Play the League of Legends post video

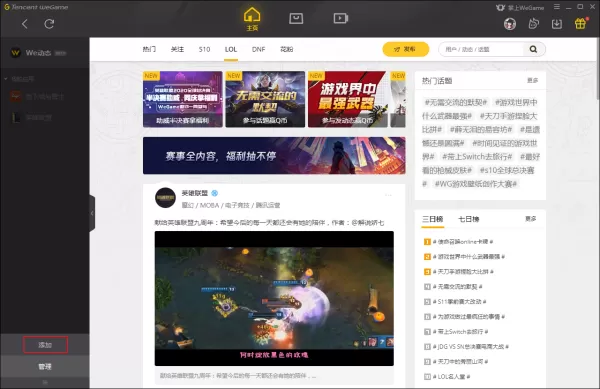274,298
